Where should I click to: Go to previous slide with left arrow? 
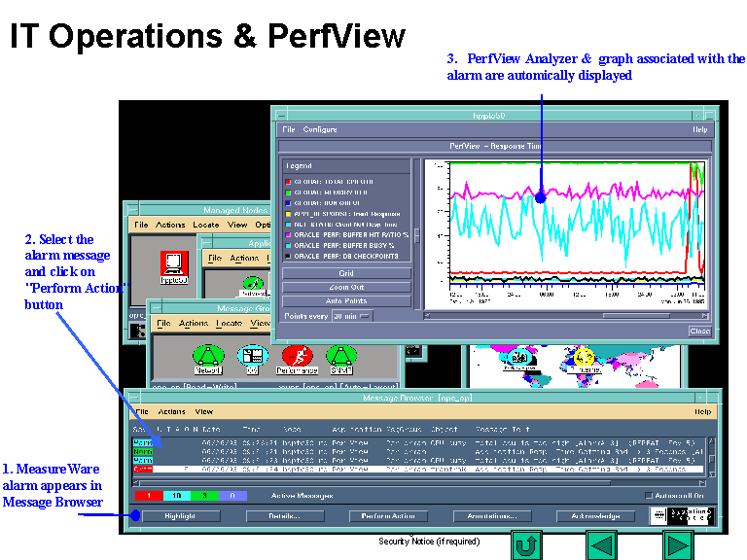pos(602,545)
